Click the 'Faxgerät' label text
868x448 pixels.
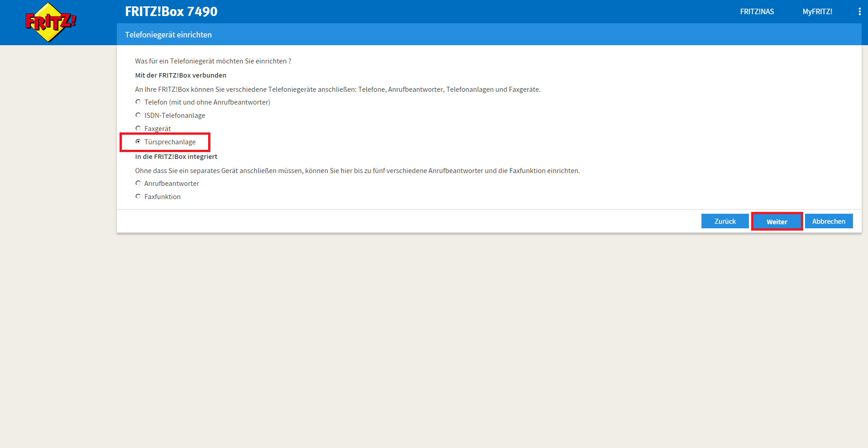point(157,129)
